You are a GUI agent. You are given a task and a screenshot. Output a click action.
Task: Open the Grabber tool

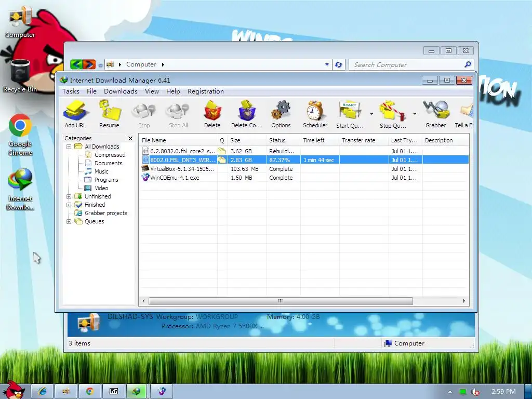point(436,114)
